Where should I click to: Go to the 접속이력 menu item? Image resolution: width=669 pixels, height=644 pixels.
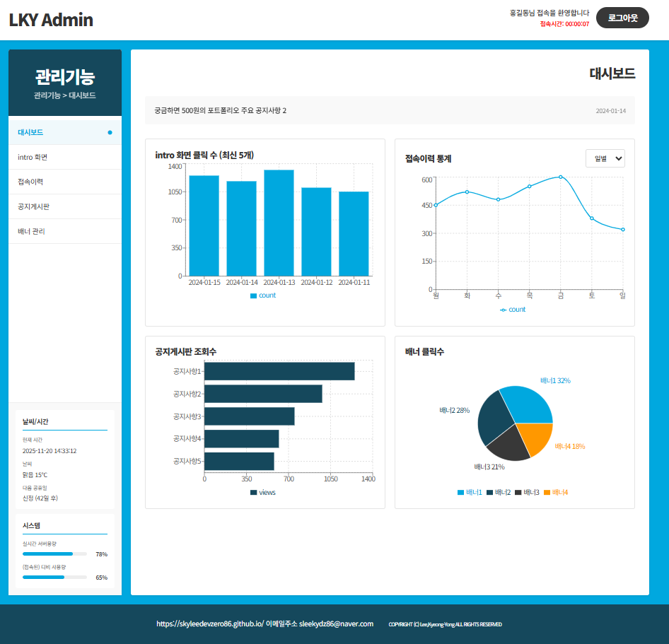tap(30, 182)
